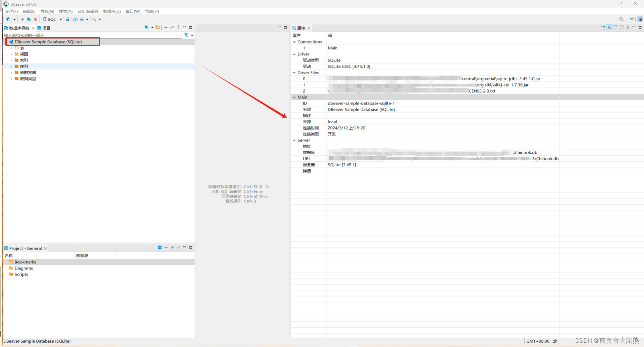Expand the 表触发器 tree node
The width and height of the screenshot is (644, 347).
click(x=11, y=72)
